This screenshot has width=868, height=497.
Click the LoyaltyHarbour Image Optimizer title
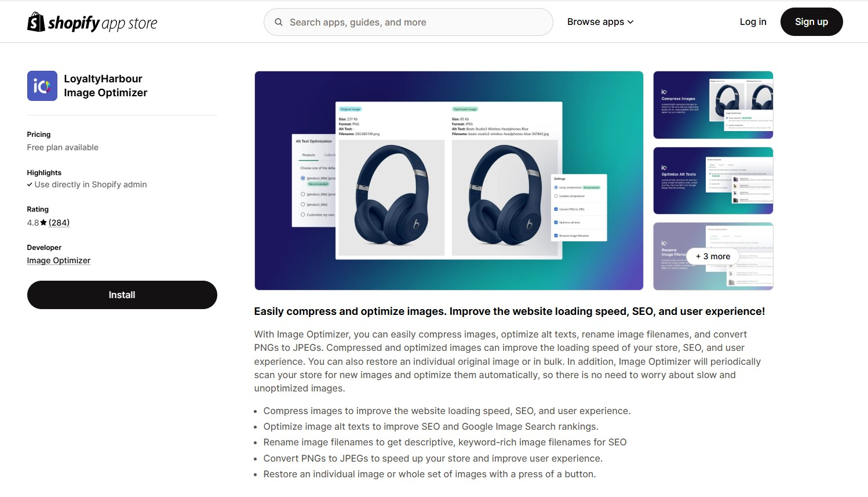[x=105, y=86]
